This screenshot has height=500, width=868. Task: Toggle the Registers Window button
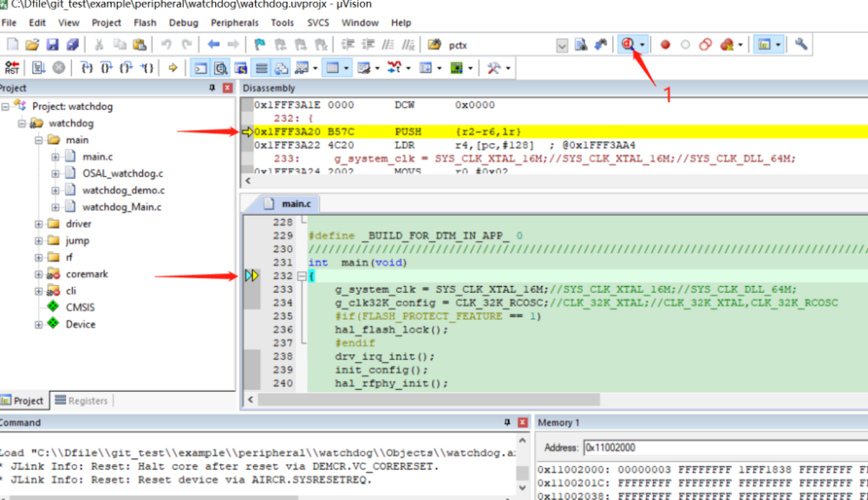[261, 68]
